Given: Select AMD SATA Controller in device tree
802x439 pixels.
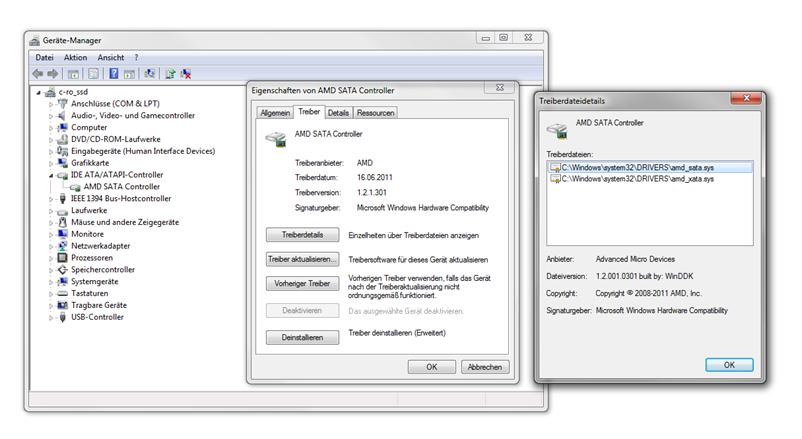Looking at the screenshot, I should tap(122, 187).
